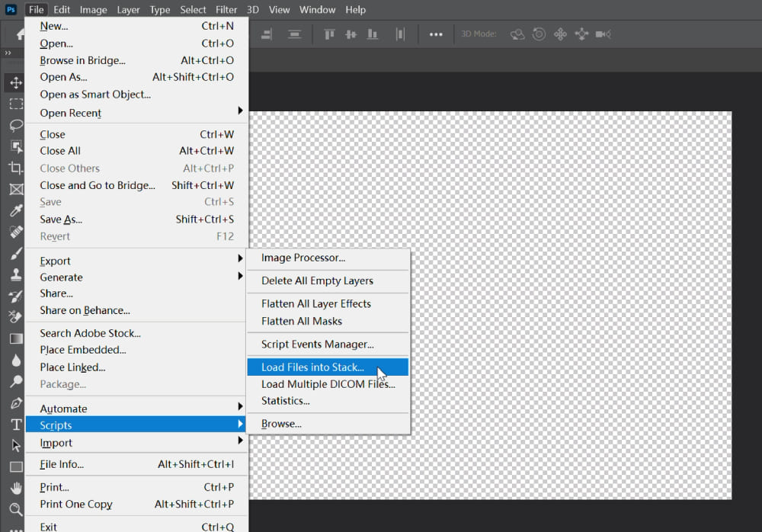Expand the collapsed toolbar double-arrow
Viewport: 762px width, 532px height.
pos(8,53)
